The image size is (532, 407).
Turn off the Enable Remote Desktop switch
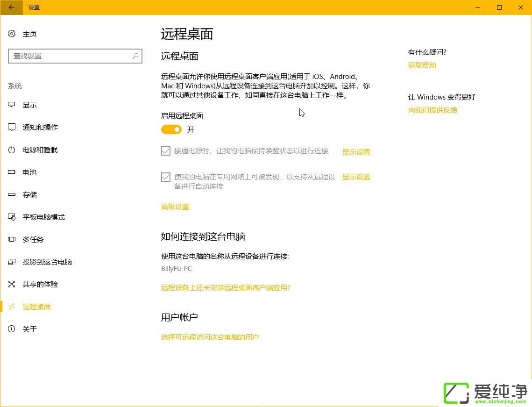(x=171, y=129)
